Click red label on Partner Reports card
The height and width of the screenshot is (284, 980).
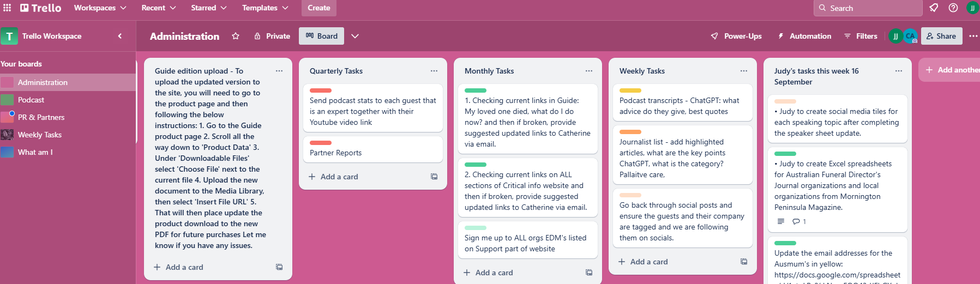321,143
